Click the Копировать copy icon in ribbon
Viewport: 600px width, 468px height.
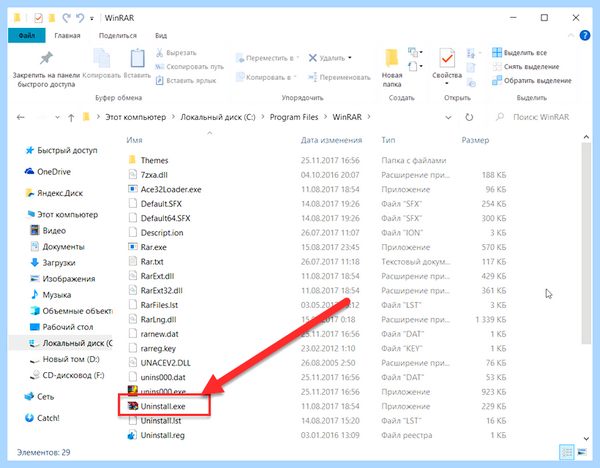coord(101,59)
